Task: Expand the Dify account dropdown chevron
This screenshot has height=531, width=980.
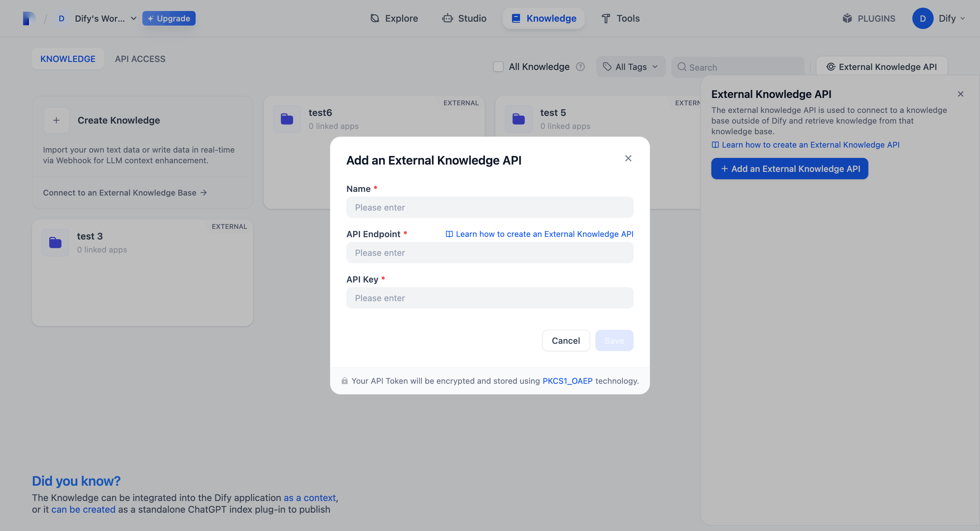Action: point(963,18)
